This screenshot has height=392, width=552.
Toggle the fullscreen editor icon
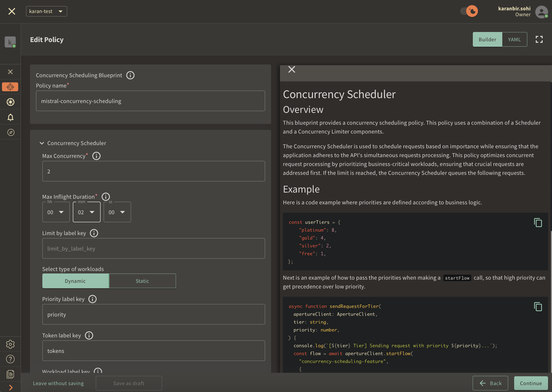[x=539, y=39]
